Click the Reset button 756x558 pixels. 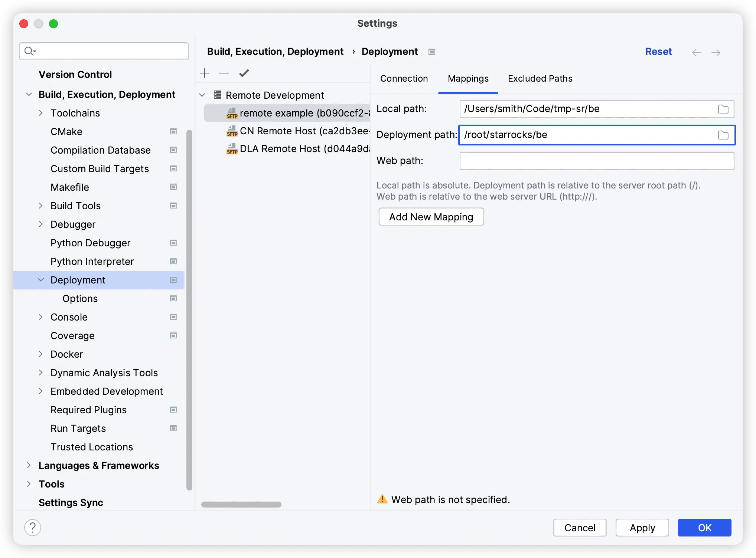coord(659,52)
